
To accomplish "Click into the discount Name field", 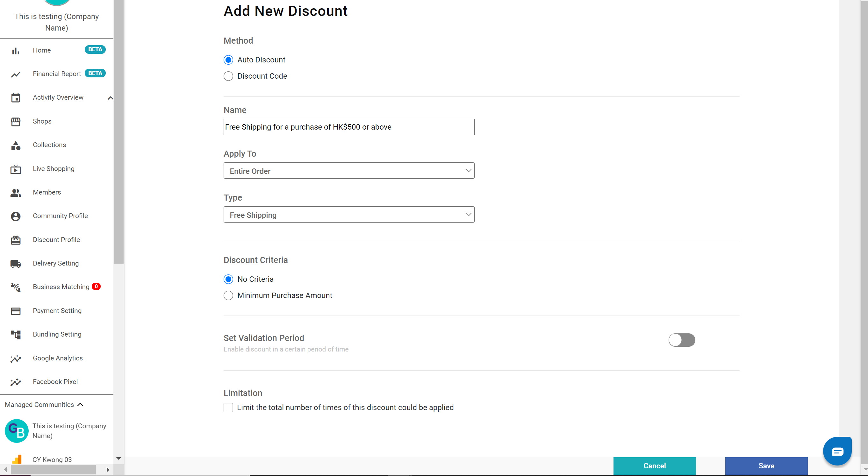I will tap(349, 127).
